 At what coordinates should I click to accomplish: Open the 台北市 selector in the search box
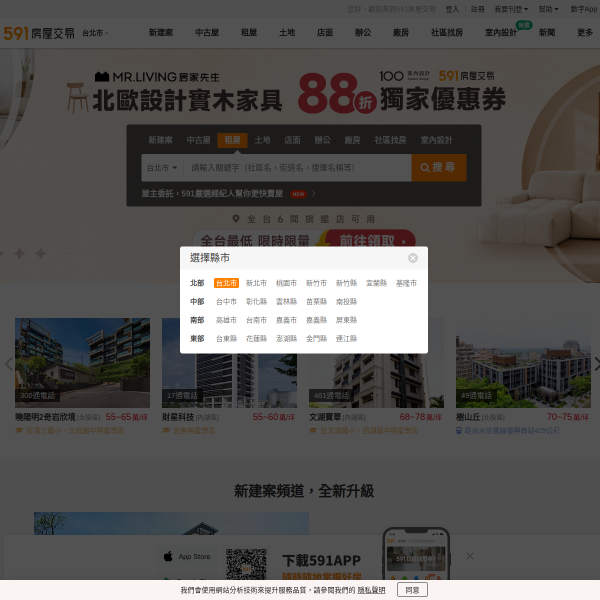click(x=162, y=168)
